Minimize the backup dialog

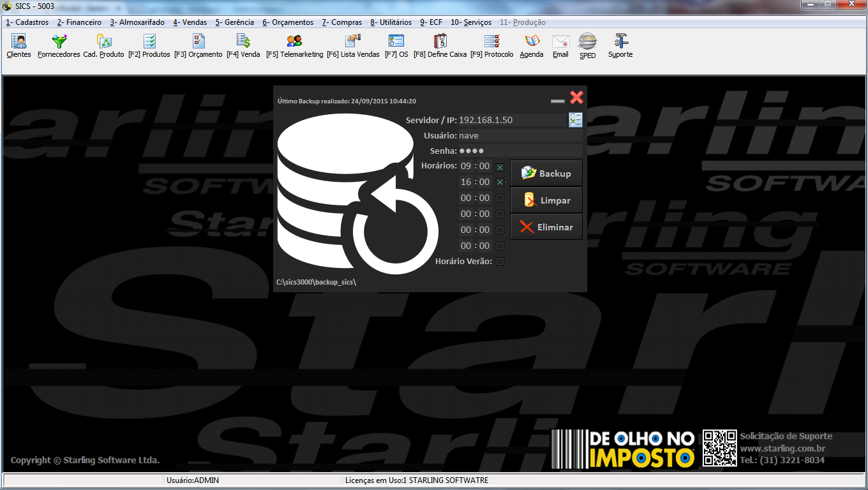558,101
